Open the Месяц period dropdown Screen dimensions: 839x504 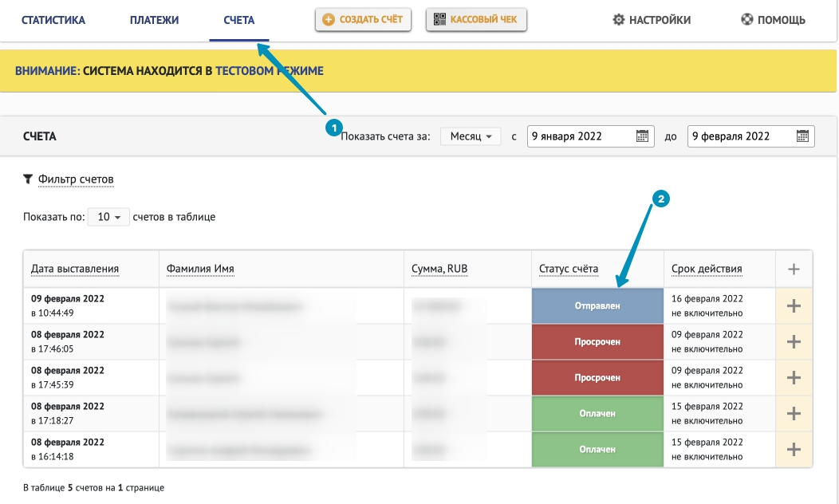(471, 136)
